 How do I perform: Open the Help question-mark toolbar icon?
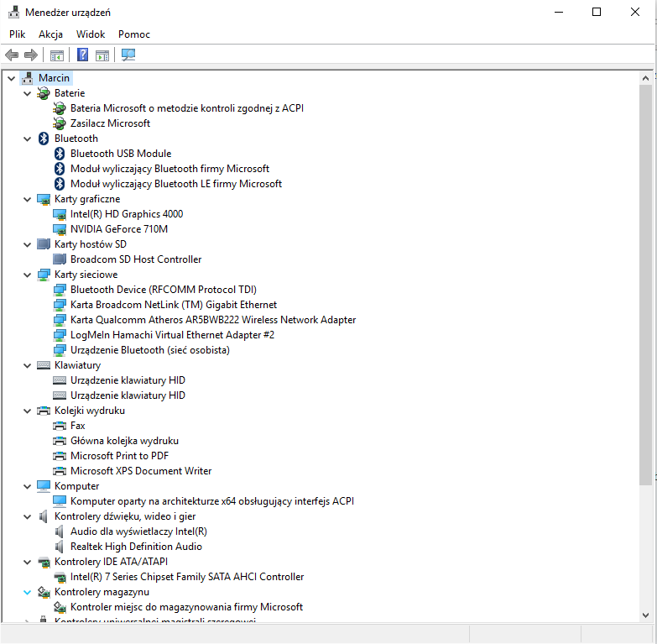tap(82, 55)
